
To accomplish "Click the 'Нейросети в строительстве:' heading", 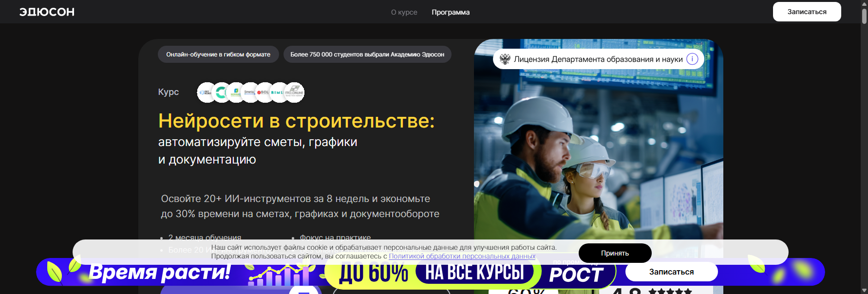I will pos(296,121).
